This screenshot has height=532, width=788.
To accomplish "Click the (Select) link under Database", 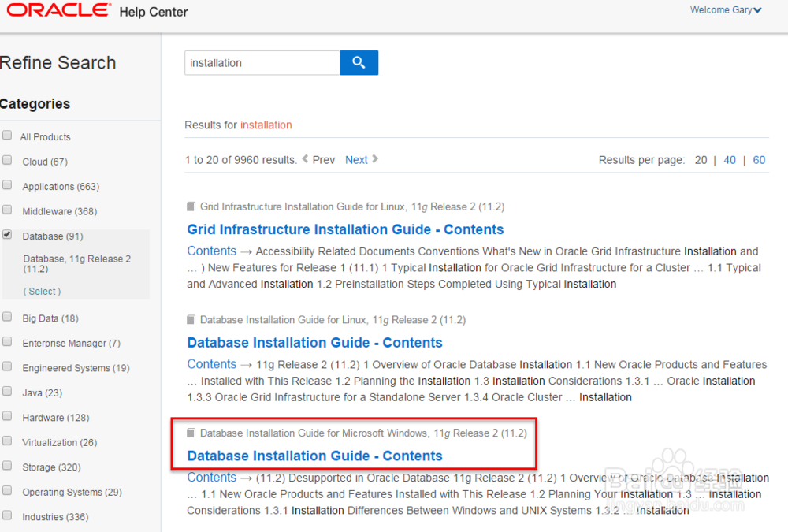I will 43,291.
